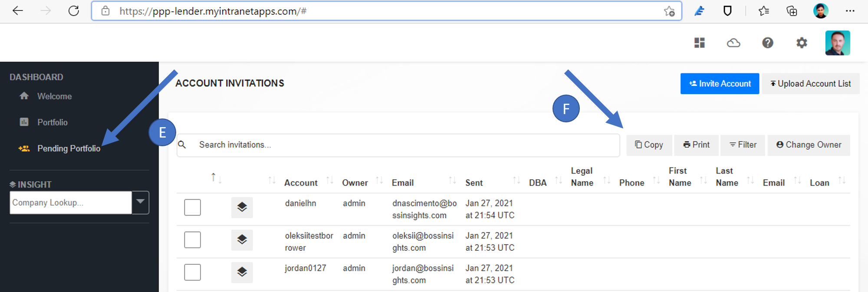
Task: Expand the Company Lookup dropdown arrow
Action: coord(140,202)
